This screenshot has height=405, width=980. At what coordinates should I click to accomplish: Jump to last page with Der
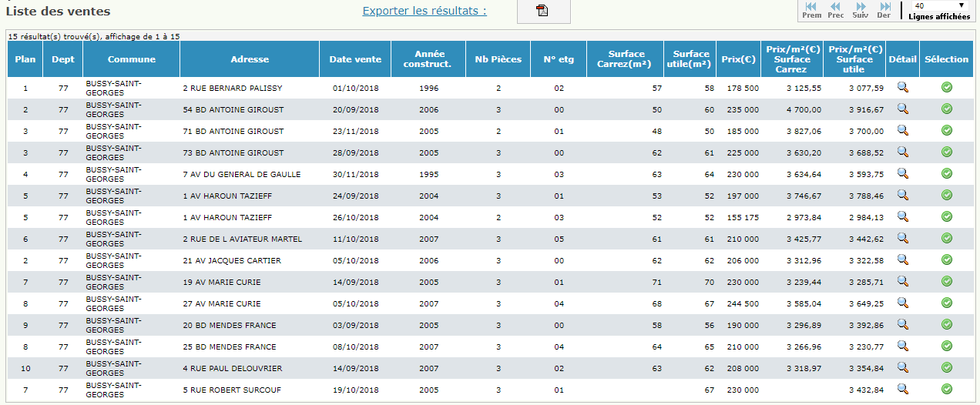(x=884, y=9)
